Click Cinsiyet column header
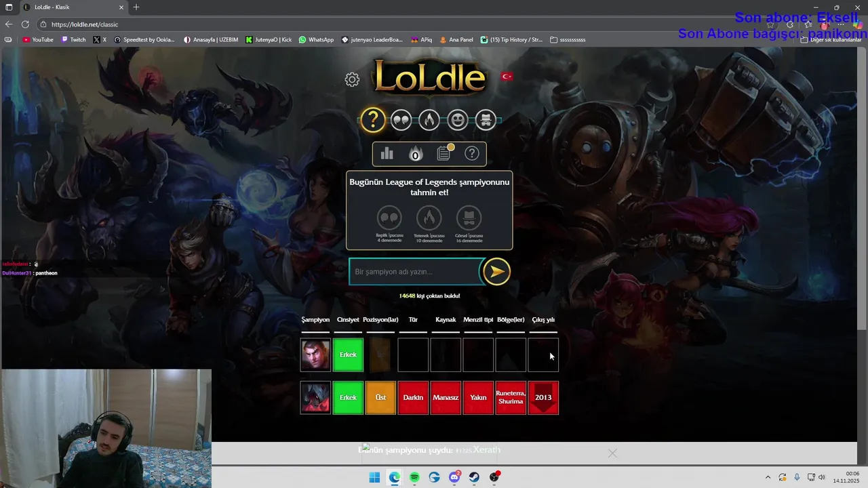Screen dimensions: 868x488 (x=348, y=320)
